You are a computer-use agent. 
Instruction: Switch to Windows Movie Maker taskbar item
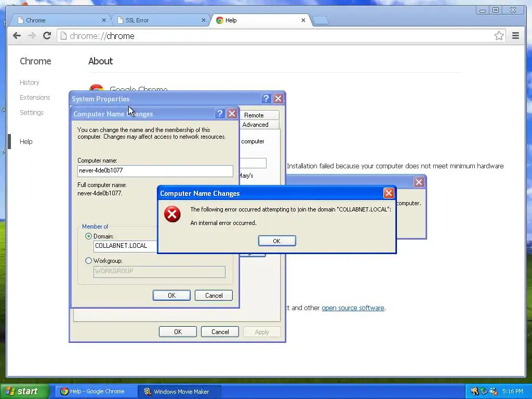[x=180, y=392]
